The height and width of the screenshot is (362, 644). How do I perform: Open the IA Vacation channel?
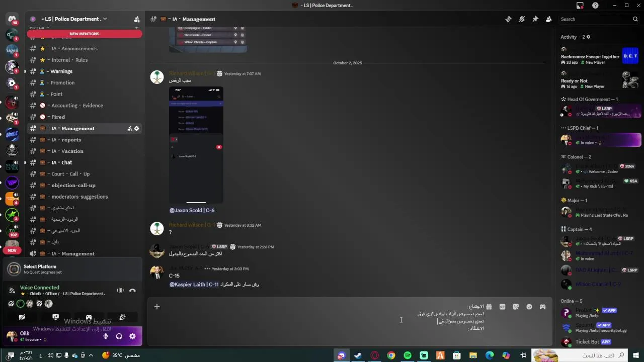(85, 151)
